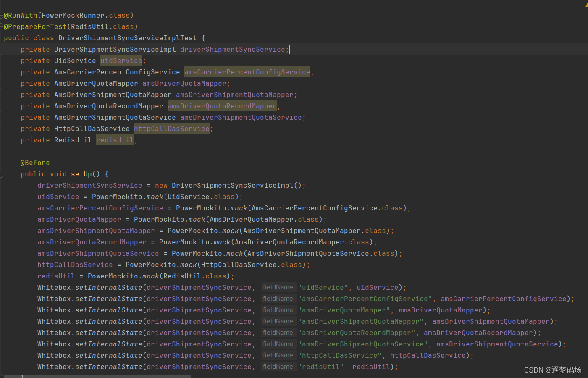Viewport: 588px width, 378px height.
Task: Click field driverShipmentSyncService in its private declaration
Action: click(233, 50)
